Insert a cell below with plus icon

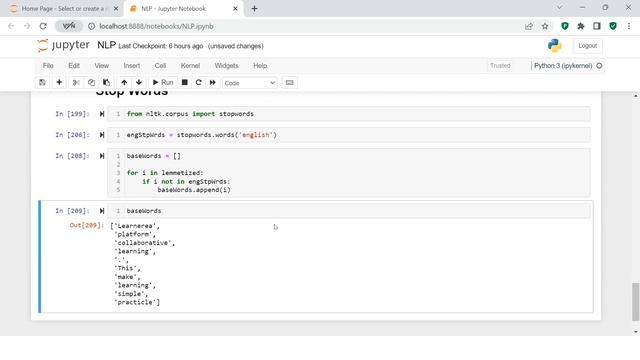59,82
